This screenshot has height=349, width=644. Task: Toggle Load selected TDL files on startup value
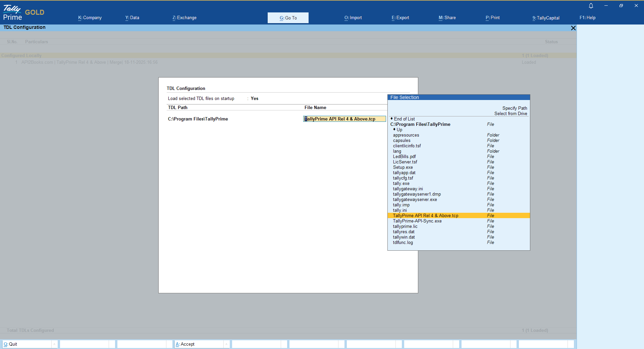(255, 98)
